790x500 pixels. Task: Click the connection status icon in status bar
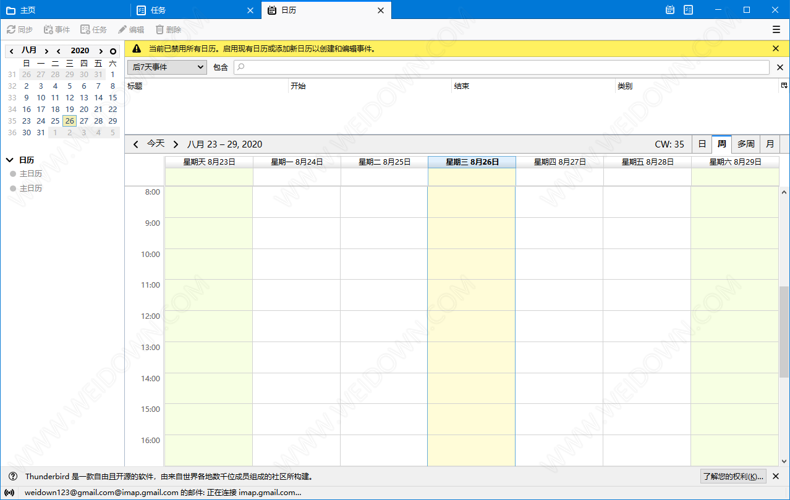pos(10,492)
